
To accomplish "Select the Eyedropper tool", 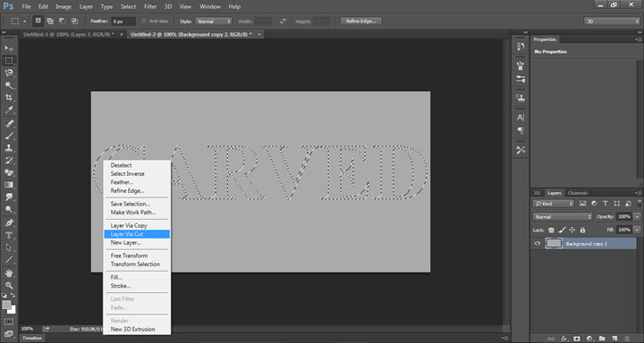I will [x=9, y=110].
